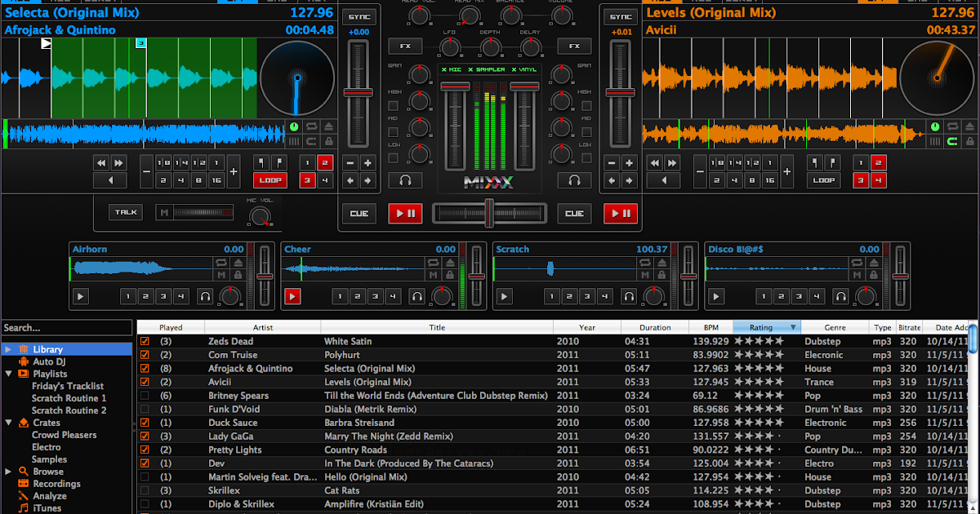Toggle beat grid icon on left deck
The image size is (980, 514).
tap(295, 141)
